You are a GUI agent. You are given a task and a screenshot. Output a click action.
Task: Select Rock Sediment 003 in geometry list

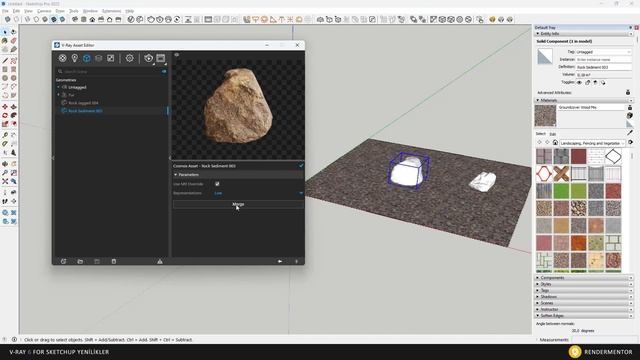click(x=85, y=111)
